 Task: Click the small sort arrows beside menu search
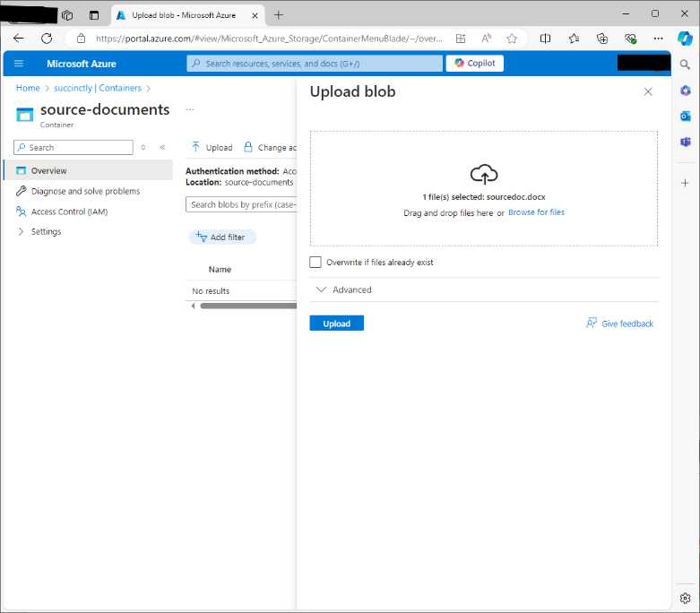[143, 147]
